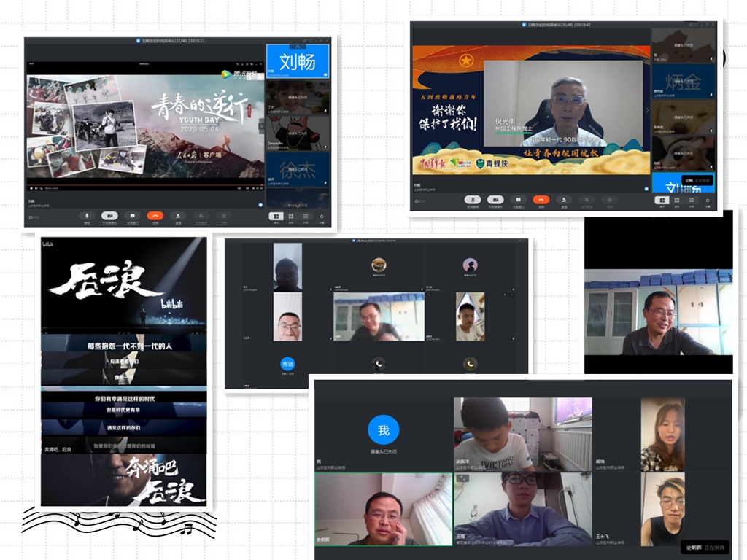Switch to grid view icon in left meeting
Image resolution: width=747 pixels, height=560 pixels.
coord(290,217)
